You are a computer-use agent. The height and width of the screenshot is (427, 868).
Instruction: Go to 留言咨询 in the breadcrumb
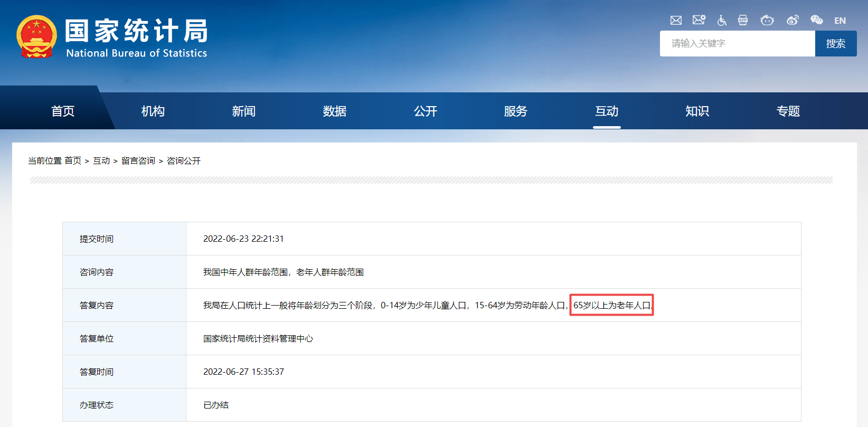click(x=138, y=160)
